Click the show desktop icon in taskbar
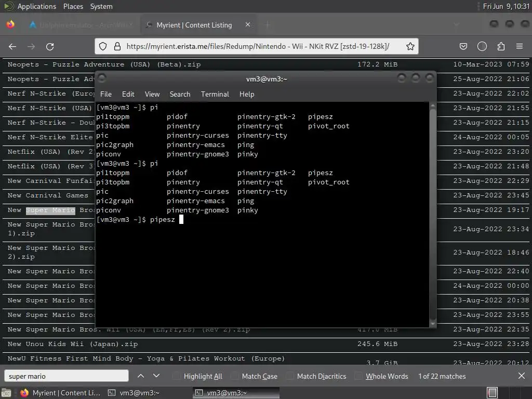532x399 pixels. click(6, 393)
